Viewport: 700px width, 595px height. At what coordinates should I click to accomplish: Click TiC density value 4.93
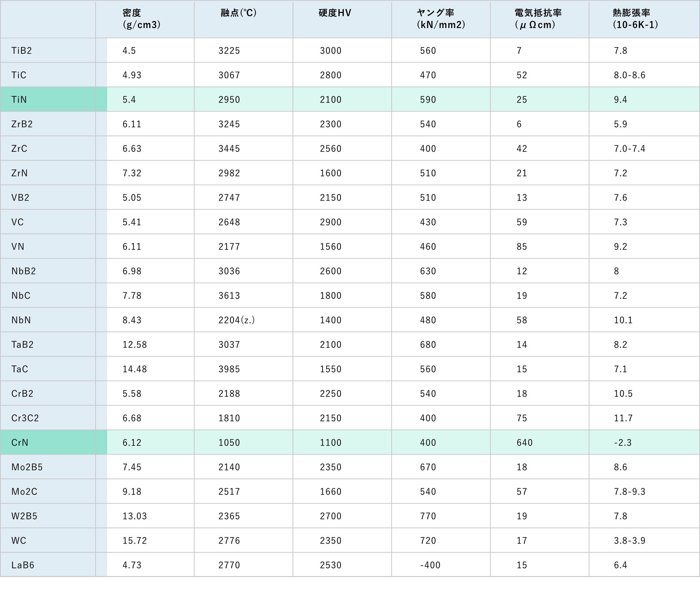click(x=132, y=75)
